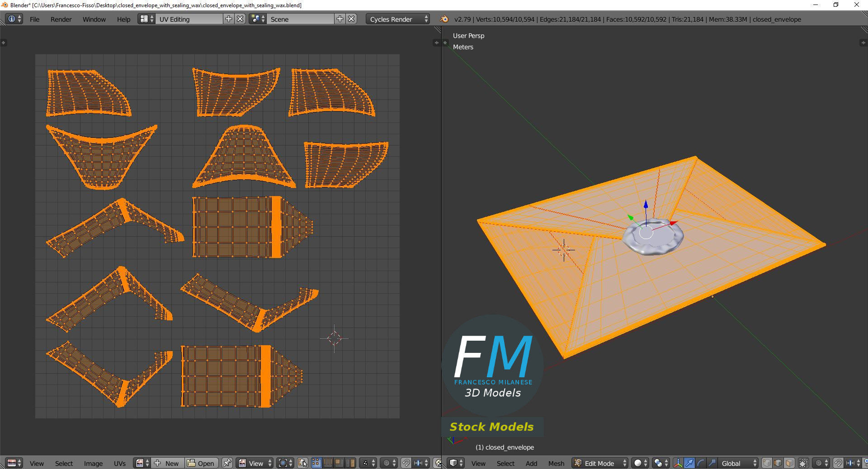Select UV vertex selection mode
This screenshot has width=868, height=469.
pos(316,463)
